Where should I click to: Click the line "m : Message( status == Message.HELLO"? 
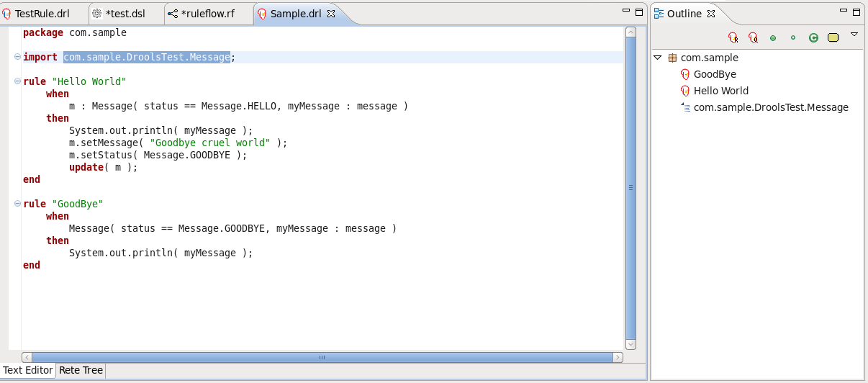[x=238, y=106]
